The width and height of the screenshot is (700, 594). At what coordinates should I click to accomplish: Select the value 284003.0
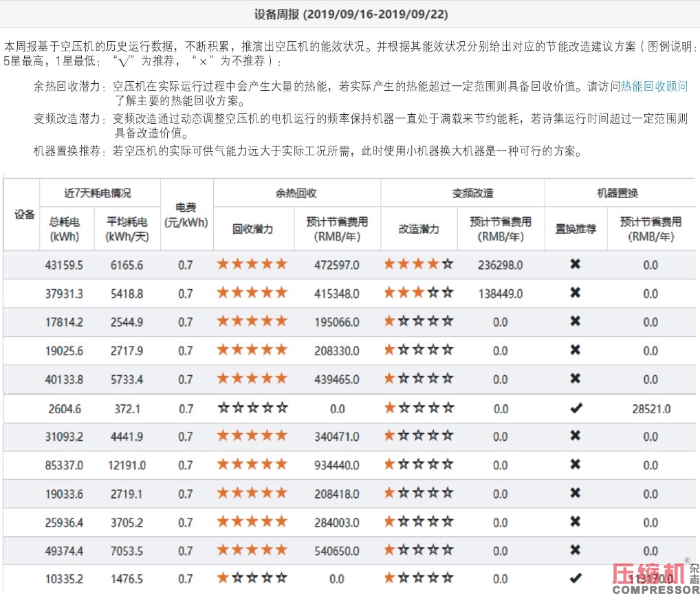coord(337,522)
